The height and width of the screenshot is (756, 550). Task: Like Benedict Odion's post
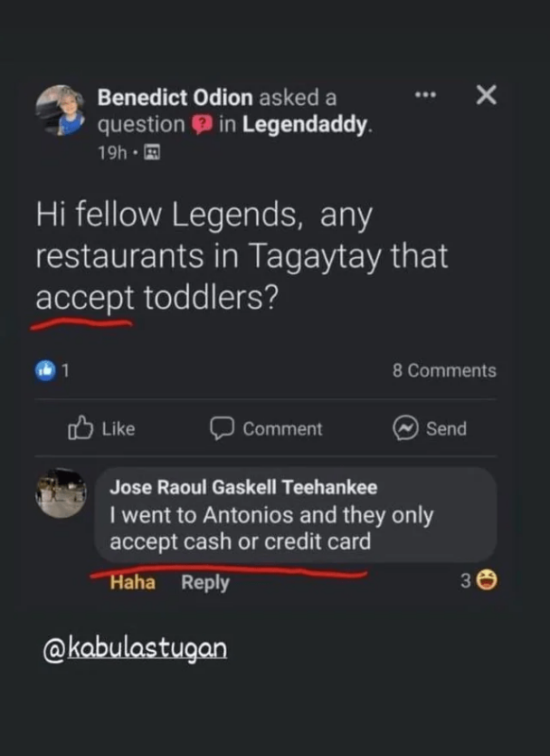[x=101, y=428]
